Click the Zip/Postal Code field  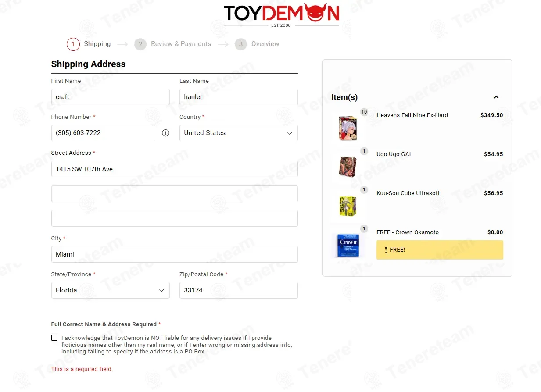(x=238, y=290)
